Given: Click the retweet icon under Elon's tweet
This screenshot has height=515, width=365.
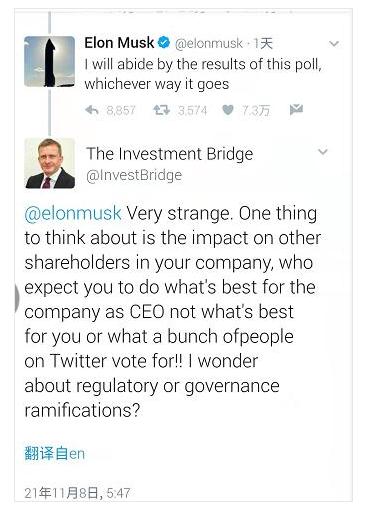Looking at the screenshot, I should coord(161,110).
